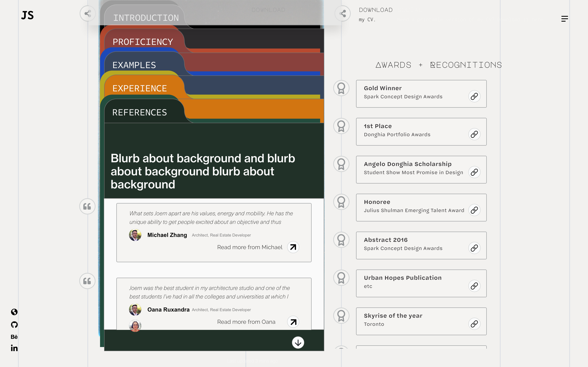Click arrow icon next to Read more from Michael

click(293, 247)
